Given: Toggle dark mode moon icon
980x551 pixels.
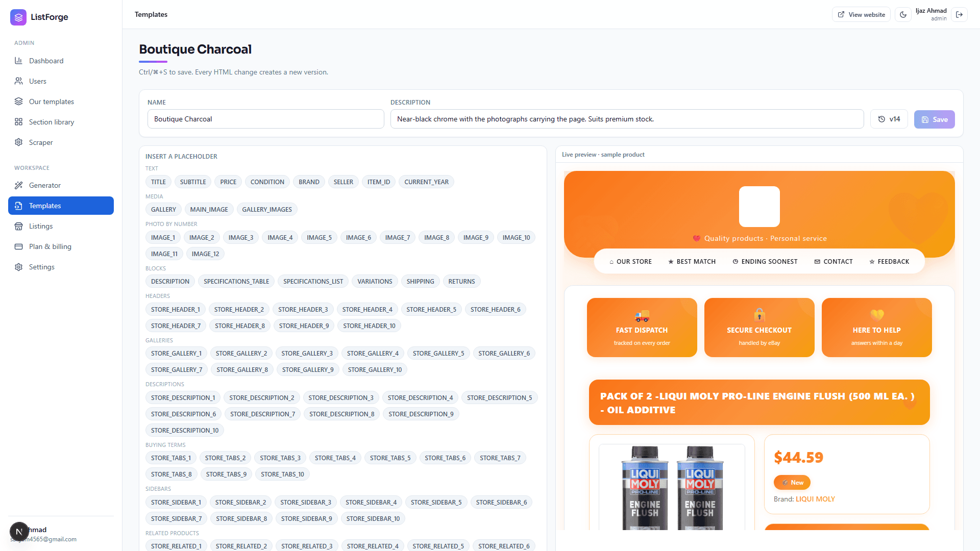Looking at the screenshot, I should [x=903, y=14].
